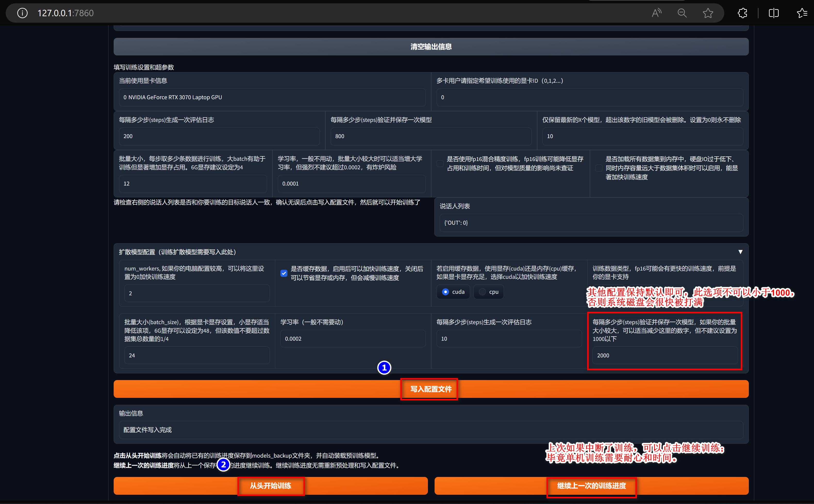Screen dimensions: 814x504
Task: Click 继续上一次的训练进度 button
Action: point(591,486)
